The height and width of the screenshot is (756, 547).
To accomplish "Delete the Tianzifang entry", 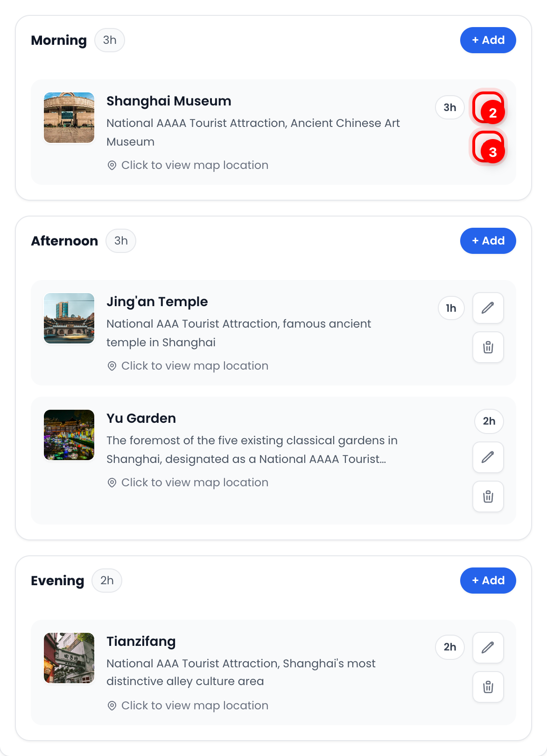I will coord(488,687).
